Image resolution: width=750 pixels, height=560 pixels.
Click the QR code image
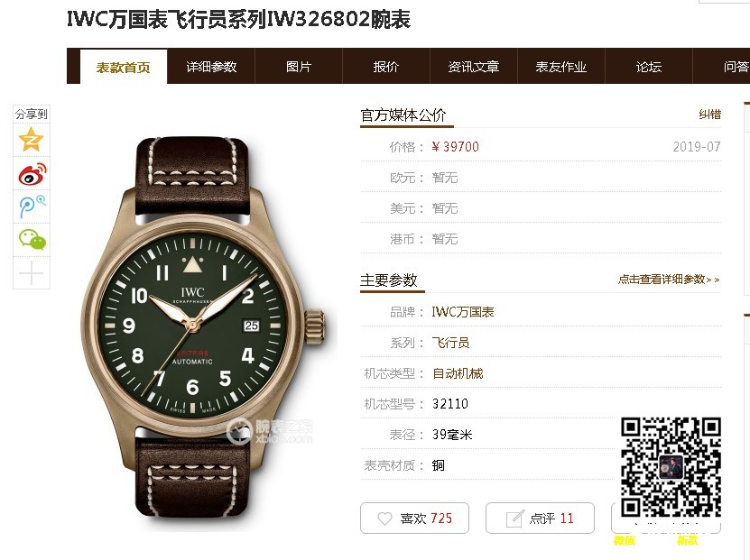[x=671, y=467]
